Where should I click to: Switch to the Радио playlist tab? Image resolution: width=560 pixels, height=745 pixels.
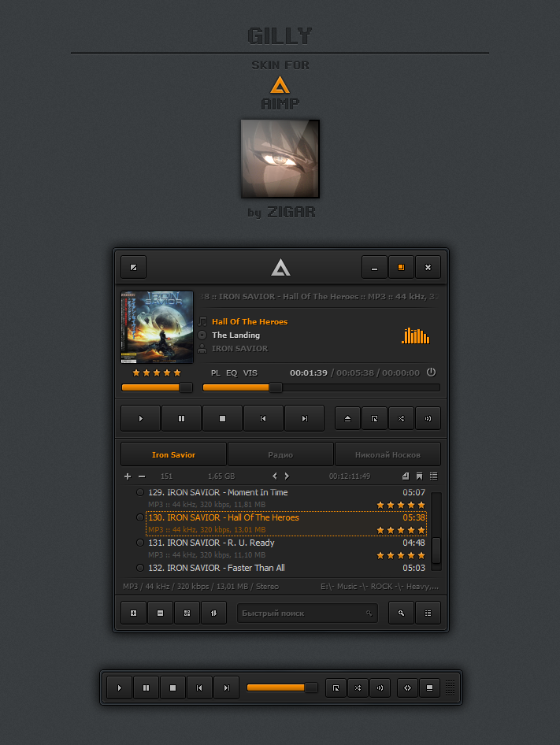(280, 454)
